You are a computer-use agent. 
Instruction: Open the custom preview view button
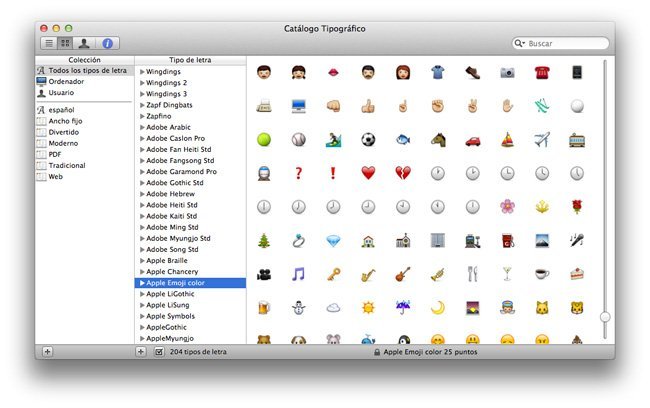[x=84, y=43]
